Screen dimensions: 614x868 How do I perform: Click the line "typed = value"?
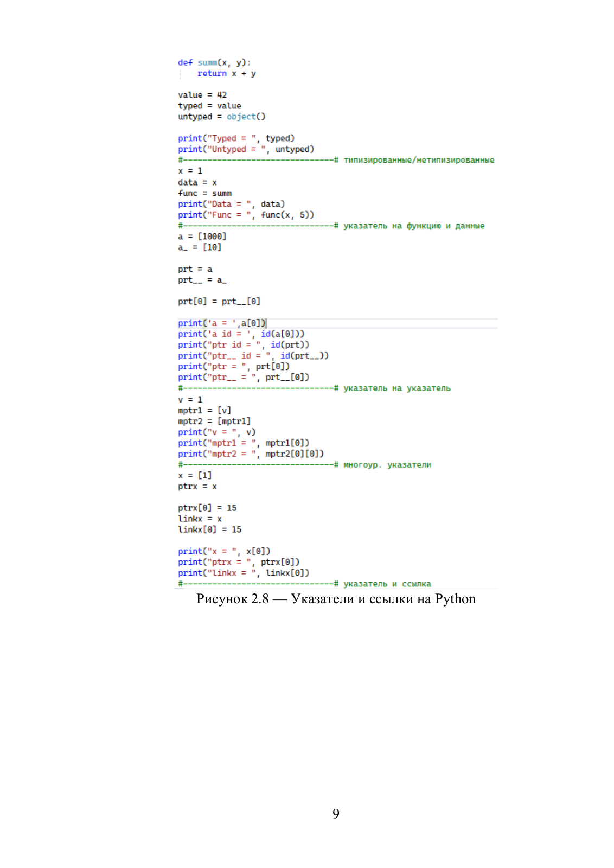[x=209, y=106]
